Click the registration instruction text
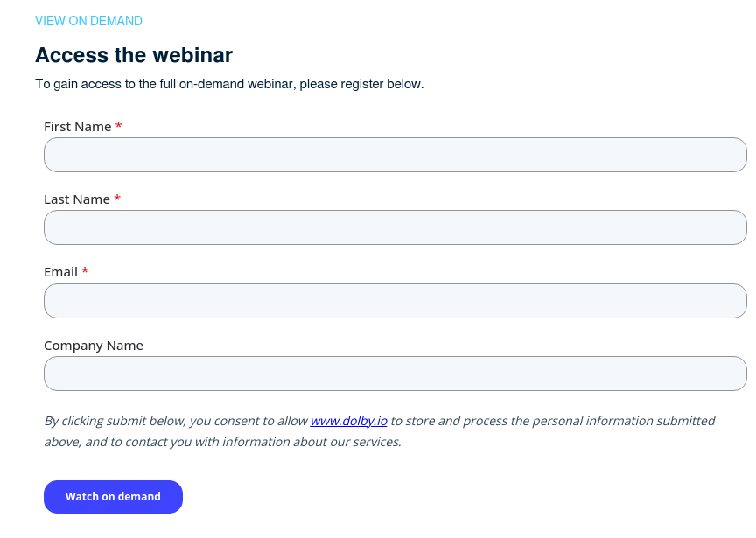The height and width of the screenshot is (538, 756). click(228, 84)
